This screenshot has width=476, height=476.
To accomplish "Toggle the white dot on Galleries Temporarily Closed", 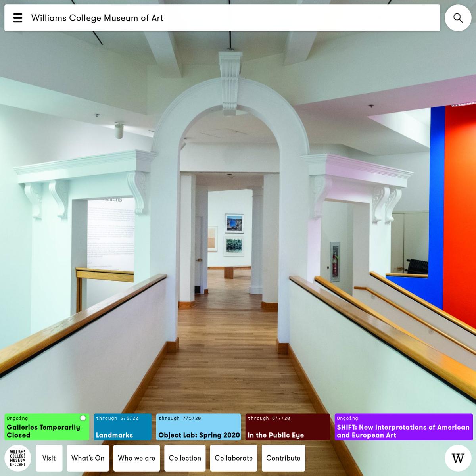I will coord(83,418).
